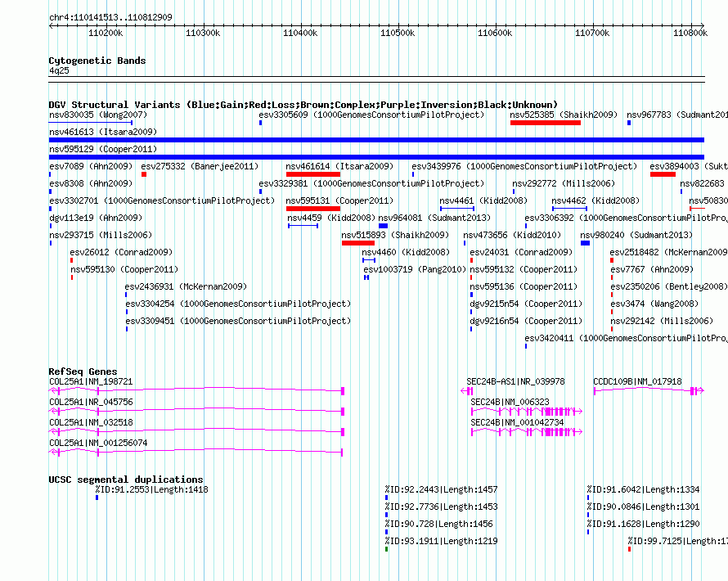Image resolution: width=728 pixels, height=581 pixels.
Task: Click segmental duplication %ID:91.2553|Length:1418
Action: pyautogui.click(x=152, y=489)
